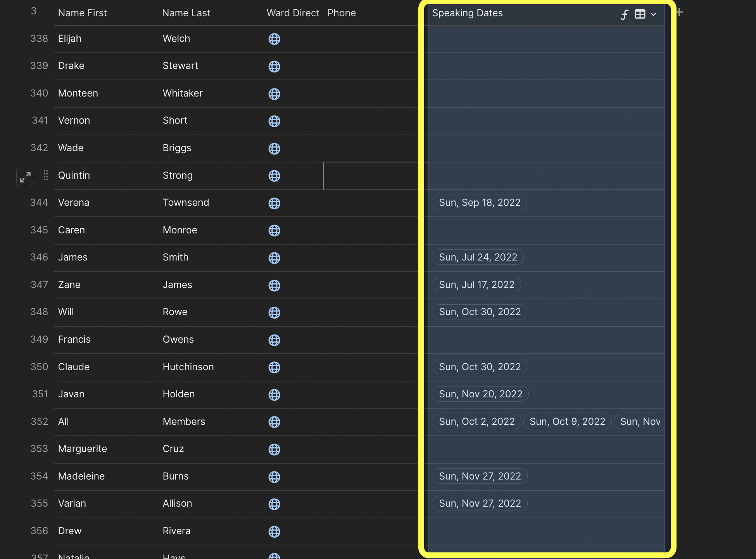This screenshot has height=559, width=756.
Task: Click the globe icon on Vernon Short's row
Action: coord(274,121)
